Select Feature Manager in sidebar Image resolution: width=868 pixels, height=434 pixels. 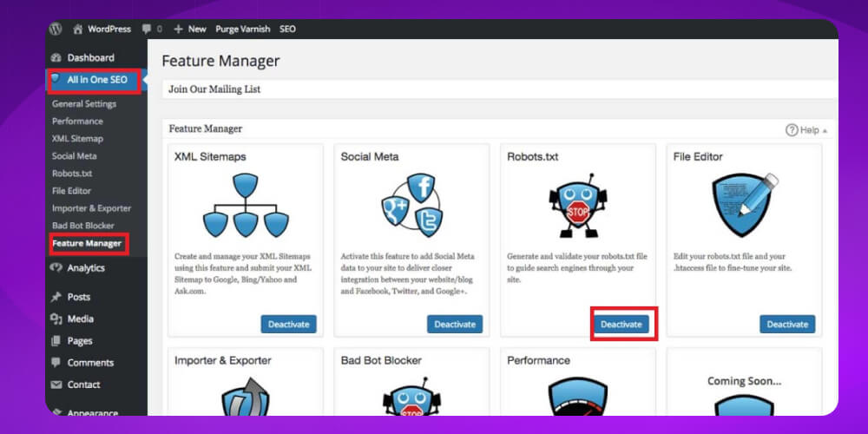pyautogui.click(x=86, y=244)
